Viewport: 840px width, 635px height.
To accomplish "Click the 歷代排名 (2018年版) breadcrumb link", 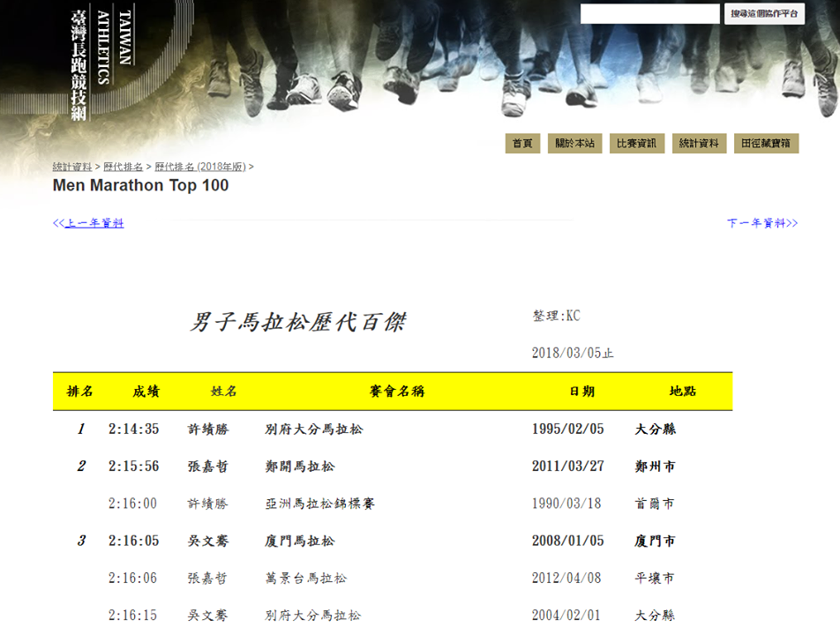I will point(200,167).
